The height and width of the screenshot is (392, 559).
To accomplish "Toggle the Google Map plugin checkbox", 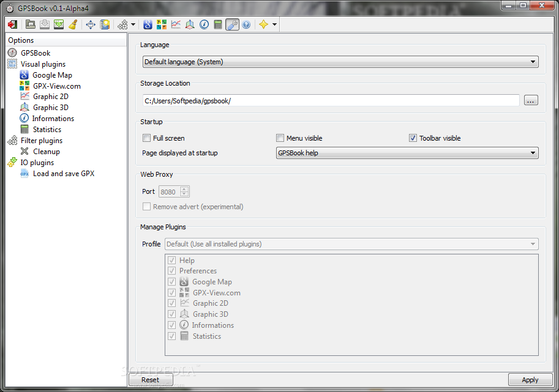I will tap(172, 282).
